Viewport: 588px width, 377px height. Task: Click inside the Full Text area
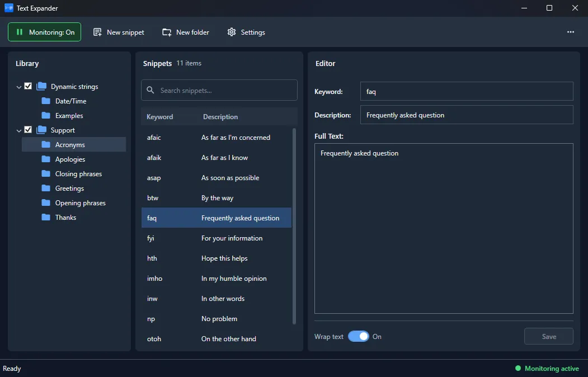pos(444,229)
